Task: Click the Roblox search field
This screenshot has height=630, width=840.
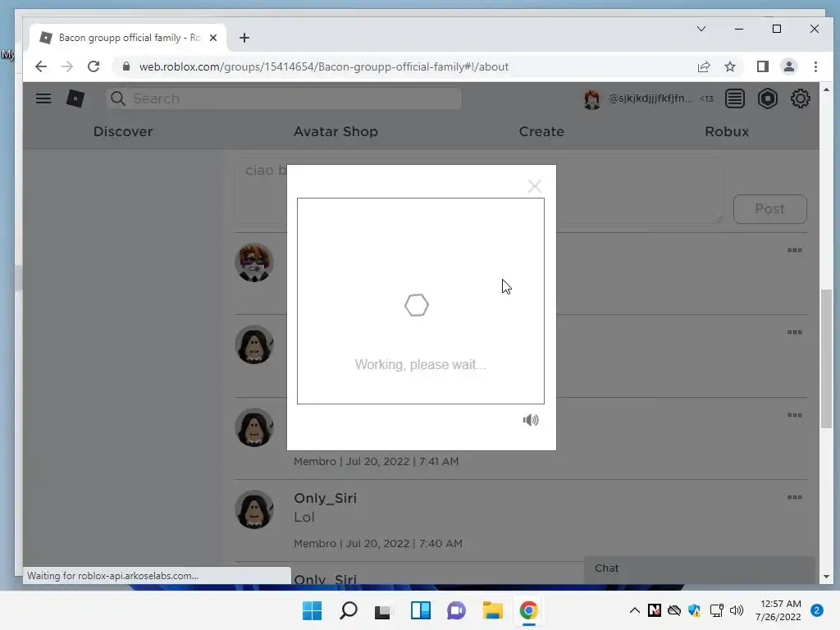Action: (283, 98)
